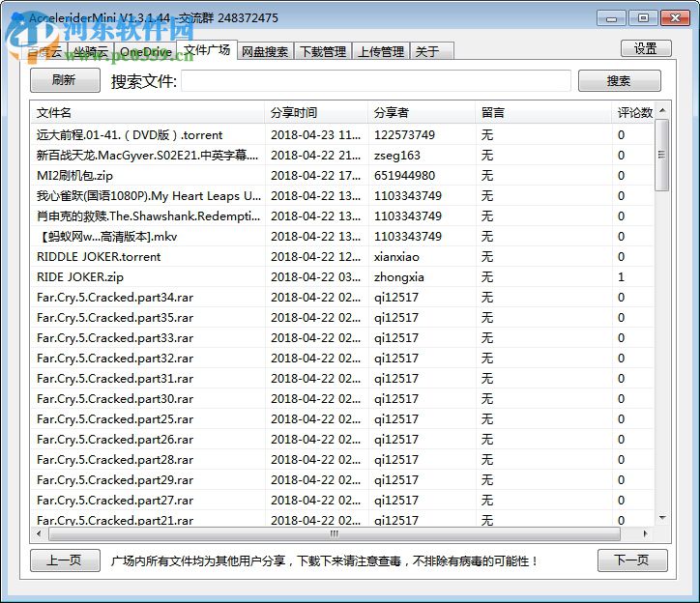Image resolution: width=700 pixels, height=603 pixels.
Task: Click the 刷新 refresh button
Action: point(65,80)
